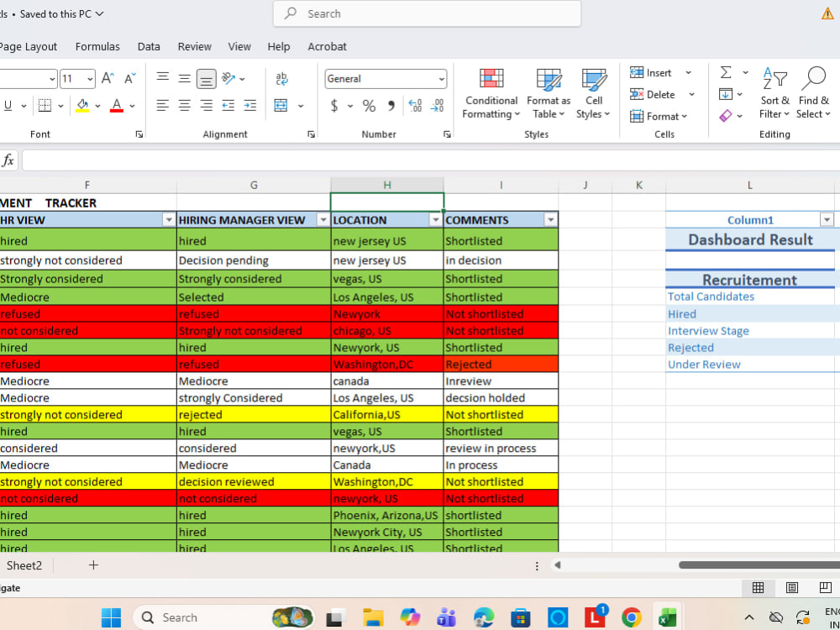The height and width of the screenshot is (630, 840).
Task: Open the Page Layout tab
Action: pyautogui.click(x=29, y=46)
